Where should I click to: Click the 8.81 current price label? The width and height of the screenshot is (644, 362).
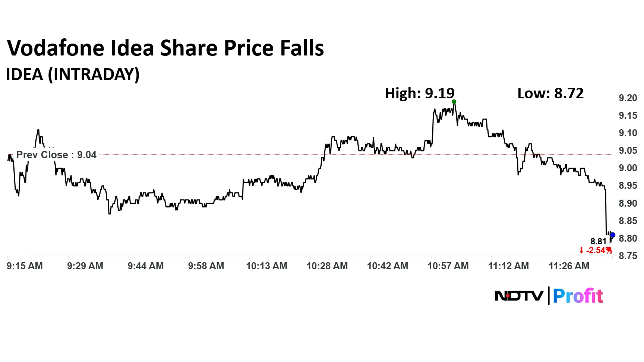(599, 241)
